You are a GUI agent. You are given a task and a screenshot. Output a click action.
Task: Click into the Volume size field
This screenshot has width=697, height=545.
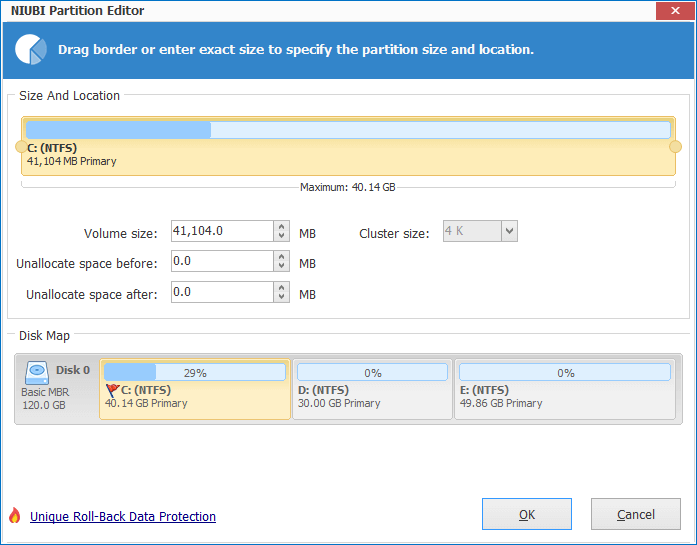[x=222, y=231]
